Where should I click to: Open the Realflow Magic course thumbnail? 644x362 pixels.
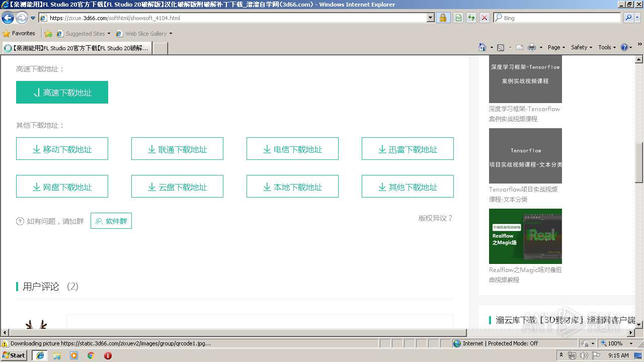pos(525,236)
